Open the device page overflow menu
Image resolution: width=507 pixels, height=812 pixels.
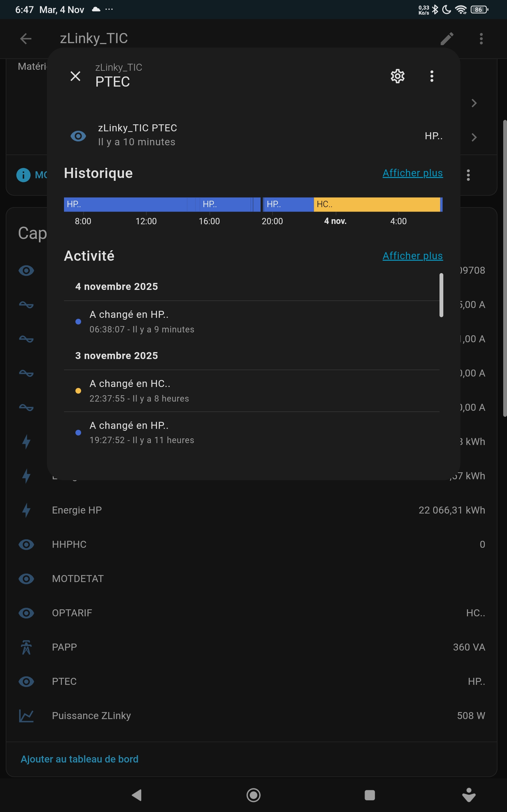[x=481, y=39]
